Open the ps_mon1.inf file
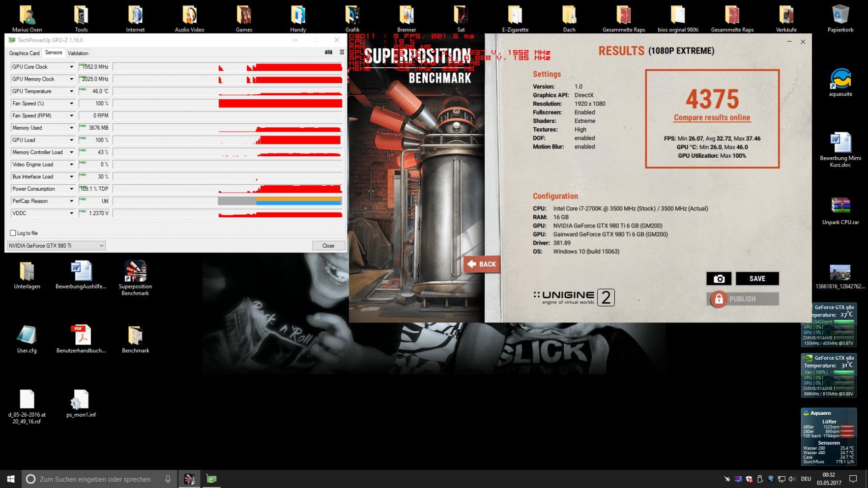Image resolution: width=868 pixels, height=488 pixels. click(x=81, y=403)
